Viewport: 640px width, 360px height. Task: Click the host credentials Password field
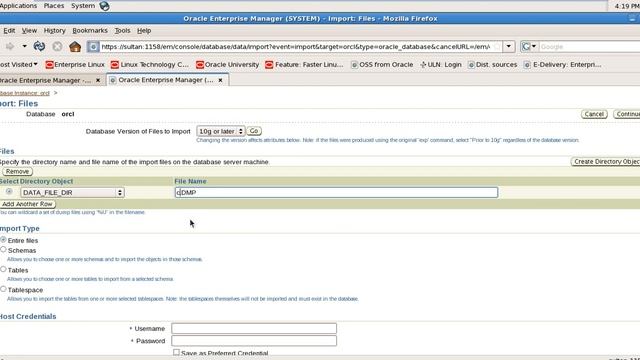tap(254, 340)
